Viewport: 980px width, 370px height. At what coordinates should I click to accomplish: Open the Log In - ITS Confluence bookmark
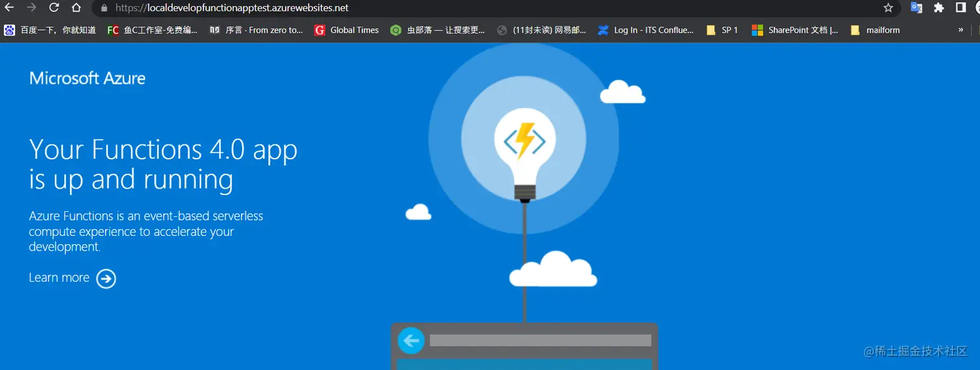coord(646,30)
